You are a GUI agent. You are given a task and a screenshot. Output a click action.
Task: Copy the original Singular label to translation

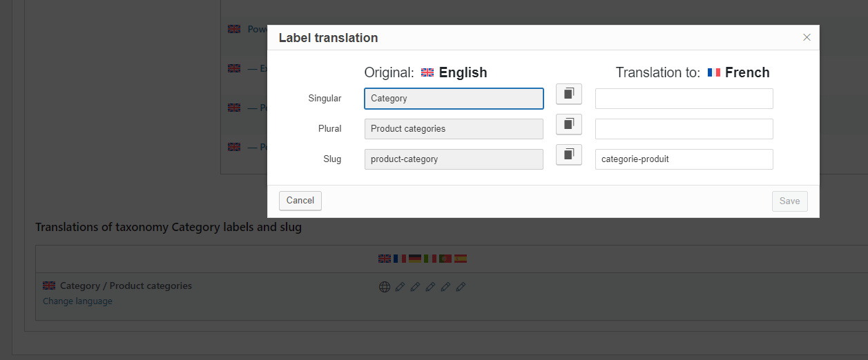[x=569, y=94]
